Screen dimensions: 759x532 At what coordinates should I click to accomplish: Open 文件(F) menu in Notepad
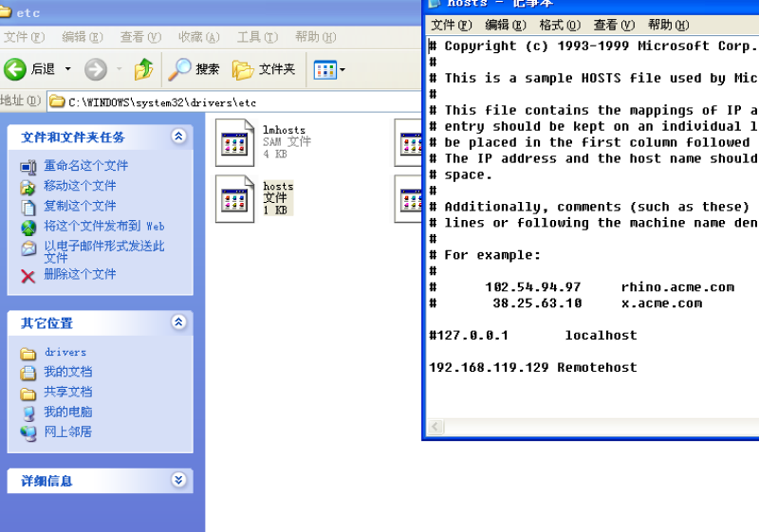pos(452,25)
